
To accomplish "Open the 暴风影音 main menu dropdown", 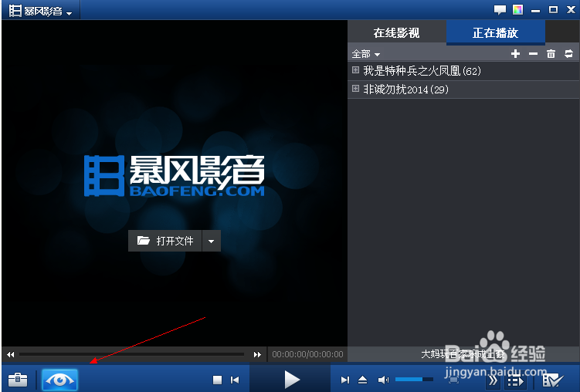I will [x=41, y=10].
